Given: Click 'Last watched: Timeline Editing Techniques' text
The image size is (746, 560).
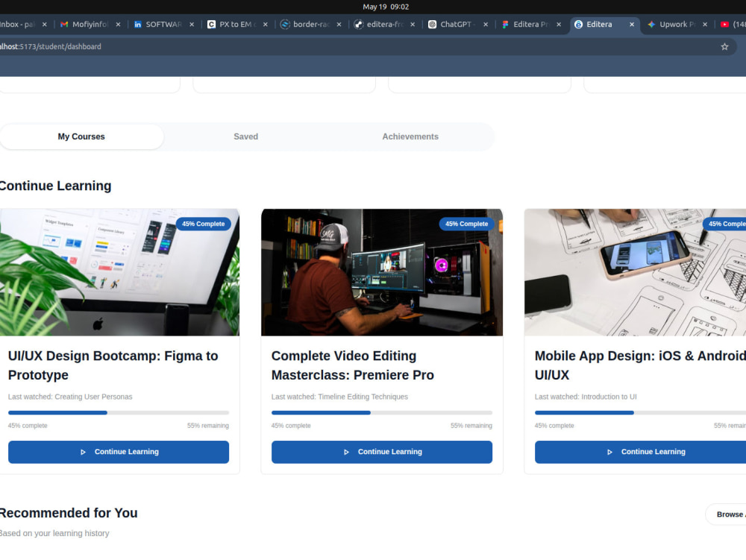Looking at the screenshot, I should click(339, 397).
